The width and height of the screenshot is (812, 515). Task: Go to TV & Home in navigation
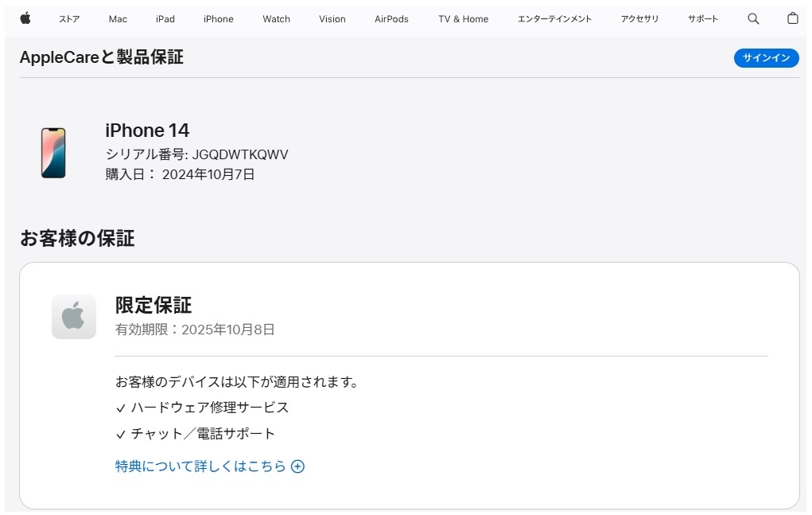(463, 19)
